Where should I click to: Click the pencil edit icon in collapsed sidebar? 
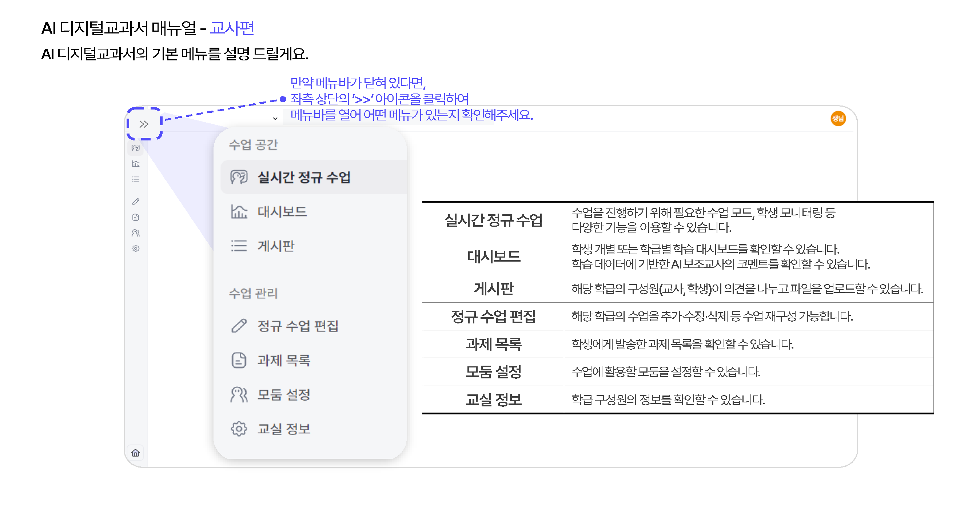[135, 201]
